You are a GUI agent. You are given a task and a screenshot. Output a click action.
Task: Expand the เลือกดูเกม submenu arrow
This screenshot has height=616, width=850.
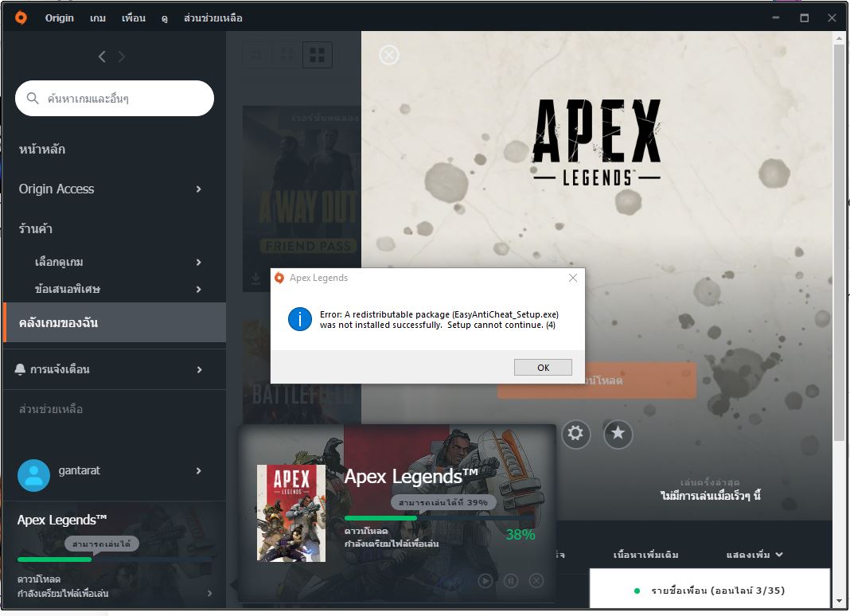coord(198,262)
